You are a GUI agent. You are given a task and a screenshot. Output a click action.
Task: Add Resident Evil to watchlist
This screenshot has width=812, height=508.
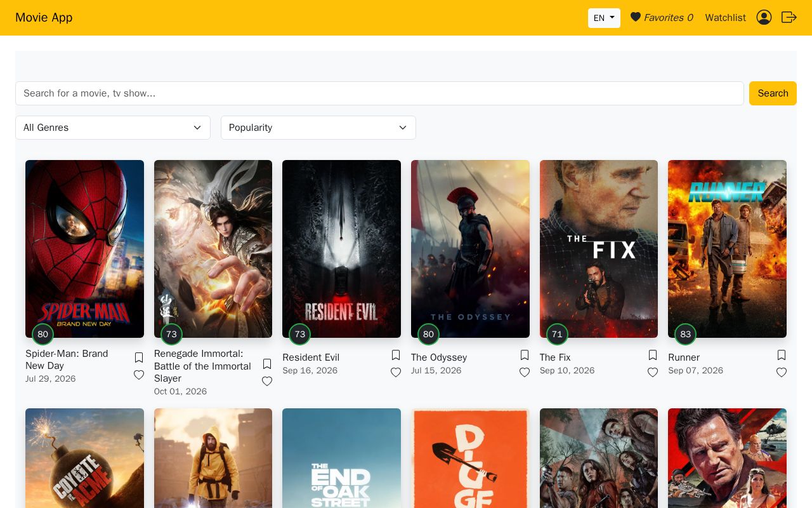pyautogui.click(x=396, y=355)
